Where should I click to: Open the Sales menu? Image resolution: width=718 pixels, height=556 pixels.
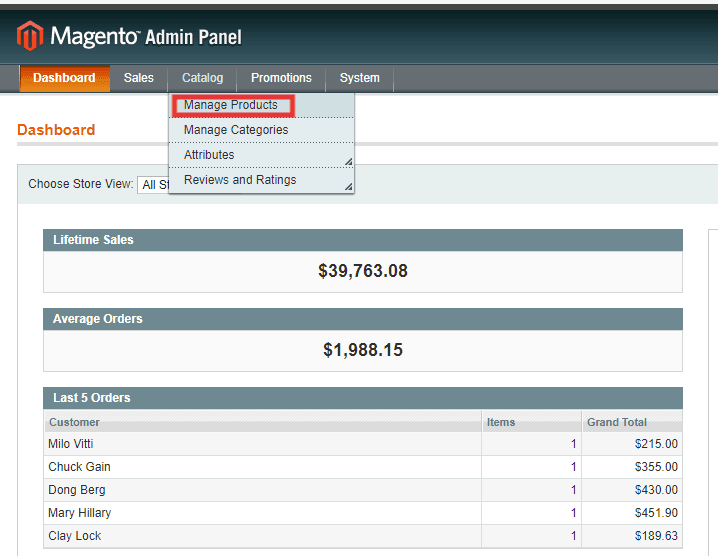coord(139,78)
